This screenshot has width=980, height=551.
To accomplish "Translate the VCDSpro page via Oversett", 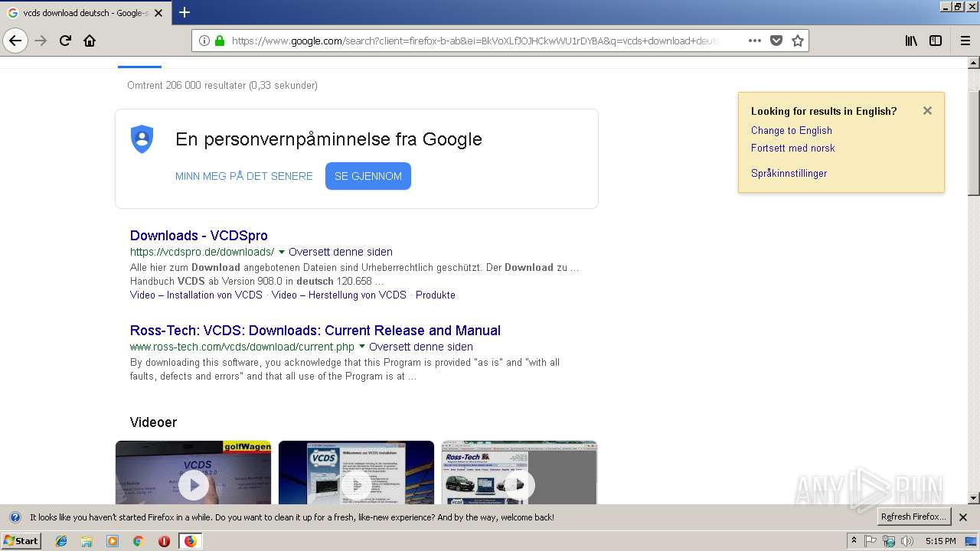I will click(341, 252).
